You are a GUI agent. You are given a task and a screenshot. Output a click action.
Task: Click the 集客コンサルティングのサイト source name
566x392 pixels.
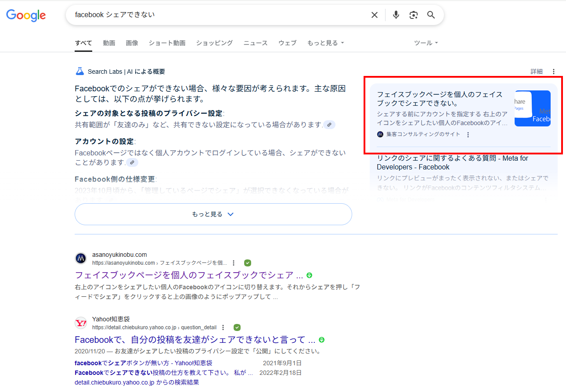423,134
